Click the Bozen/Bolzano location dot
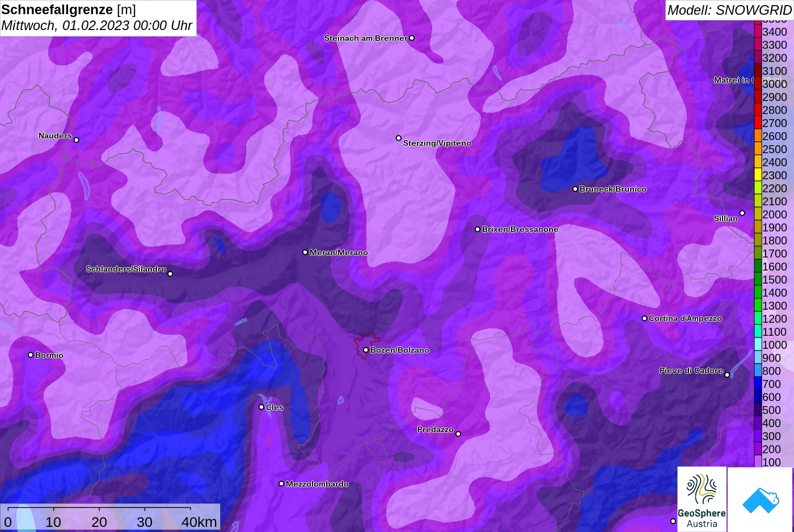 click(366, 350)
